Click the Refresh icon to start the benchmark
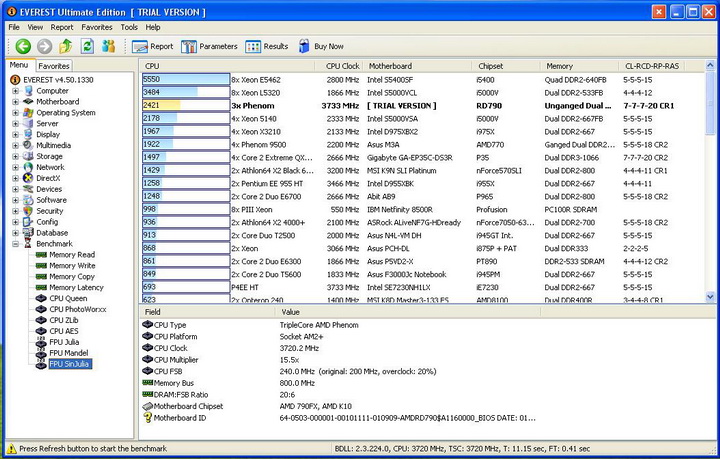720x459 pixels. pyautogui.click(x=87, y=46)
